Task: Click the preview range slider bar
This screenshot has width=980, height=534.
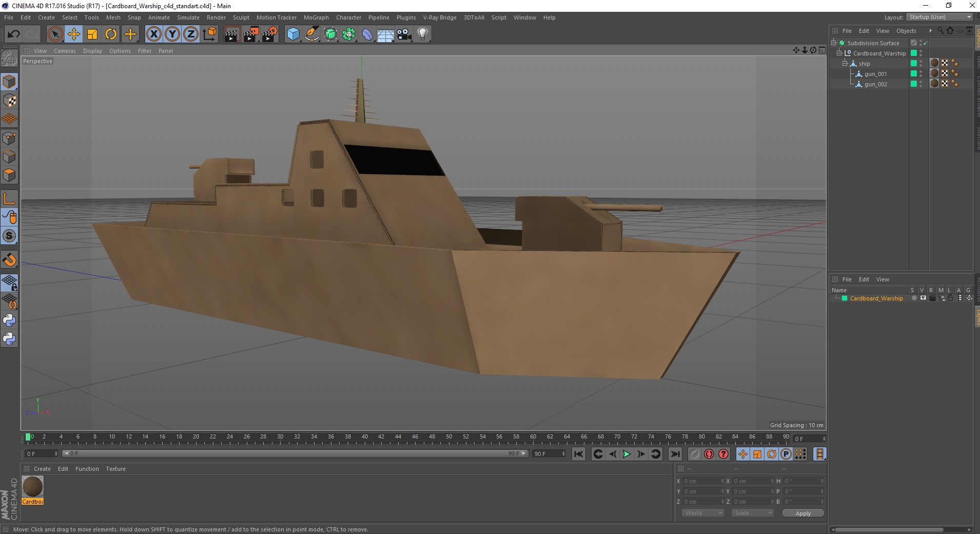Action: tap(295, 453)
